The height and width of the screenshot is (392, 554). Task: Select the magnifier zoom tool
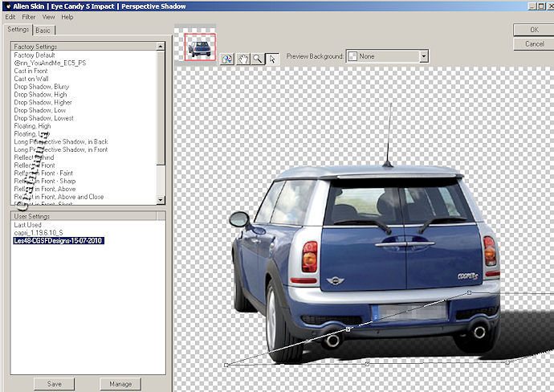[258, 59]
